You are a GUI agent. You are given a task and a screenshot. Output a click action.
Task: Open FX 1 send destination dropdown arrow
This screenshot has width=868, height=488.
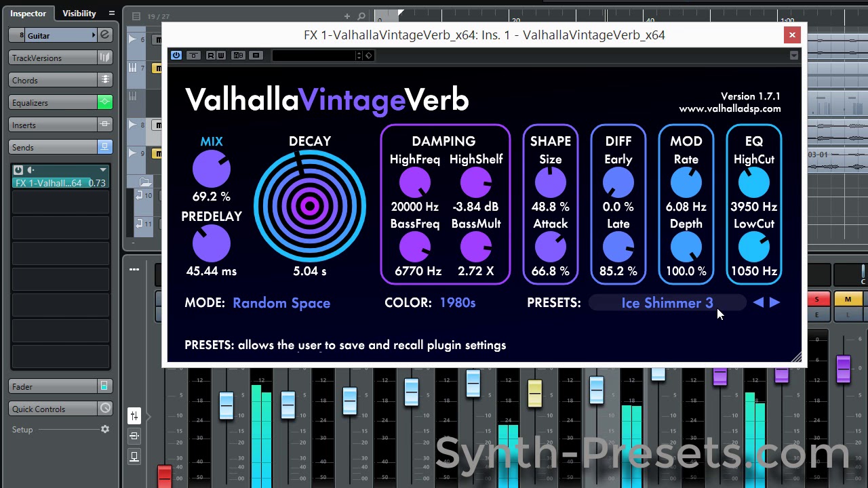coord(102,170)
